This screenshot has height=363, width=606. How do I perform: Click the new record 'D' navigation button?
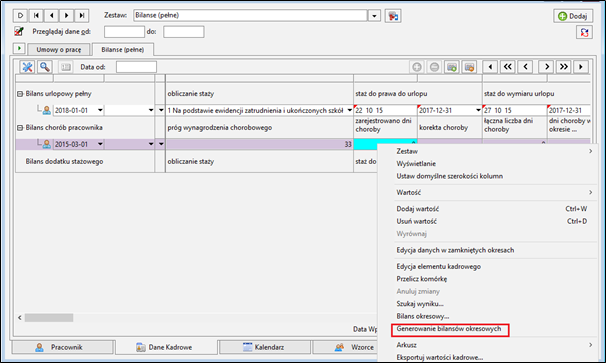[20, 15]
